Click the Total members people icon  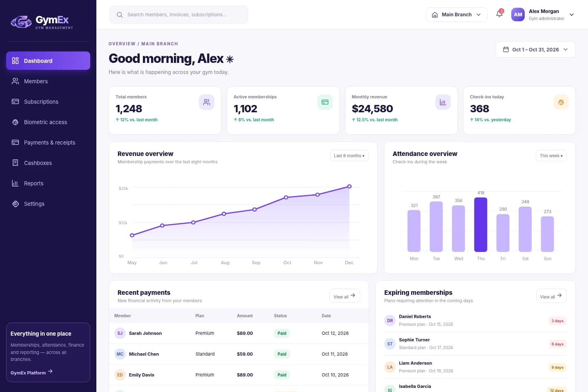tap(207, 102)
